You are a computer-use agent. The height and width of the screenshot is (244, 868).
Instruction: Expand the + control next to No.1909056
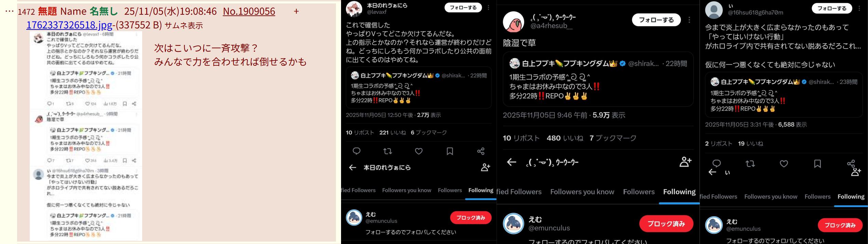pos(296,11)
